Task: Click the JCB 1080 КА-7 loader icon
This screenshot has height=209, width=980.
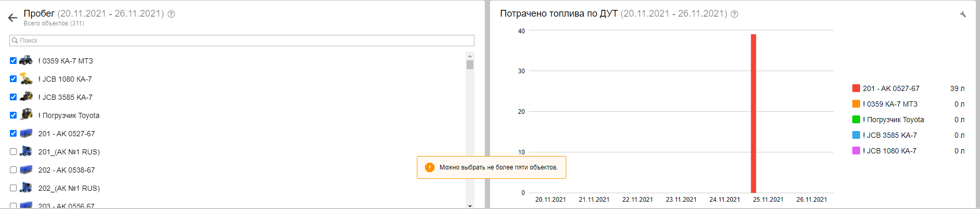Action: 26,79
